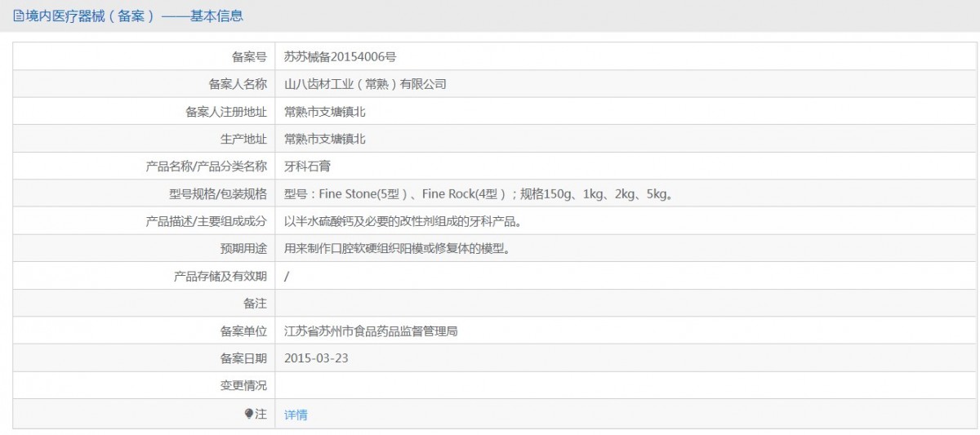
Task: Click the 备案人注册地址 label
Action: point(226,112)
